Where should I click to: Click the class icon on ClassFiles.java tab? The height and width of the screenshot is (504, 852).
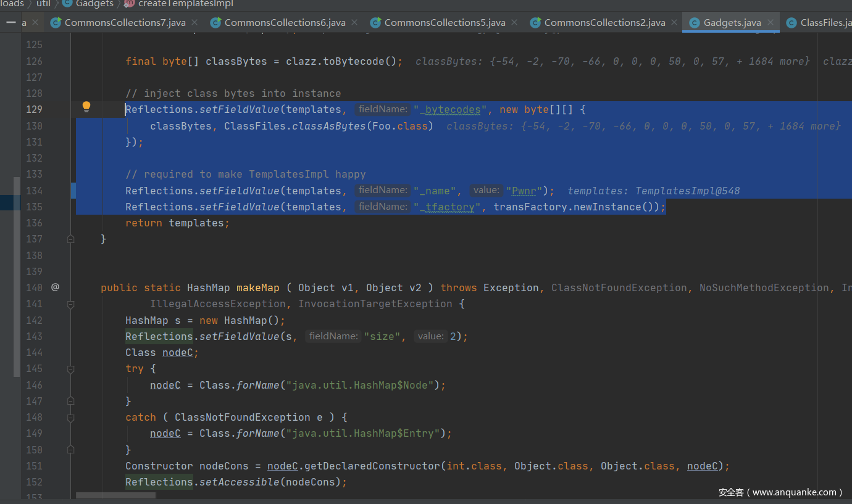click(791, 23)
